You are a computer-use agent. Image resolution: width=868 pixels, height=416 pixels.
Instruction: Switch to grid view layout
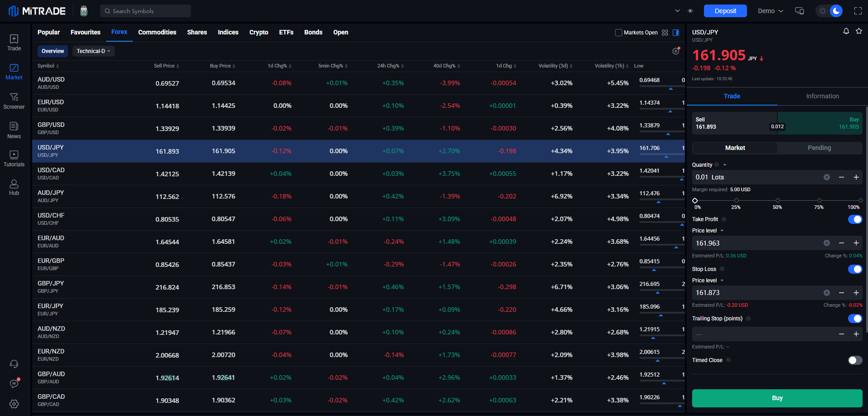[x=665, y=33]
